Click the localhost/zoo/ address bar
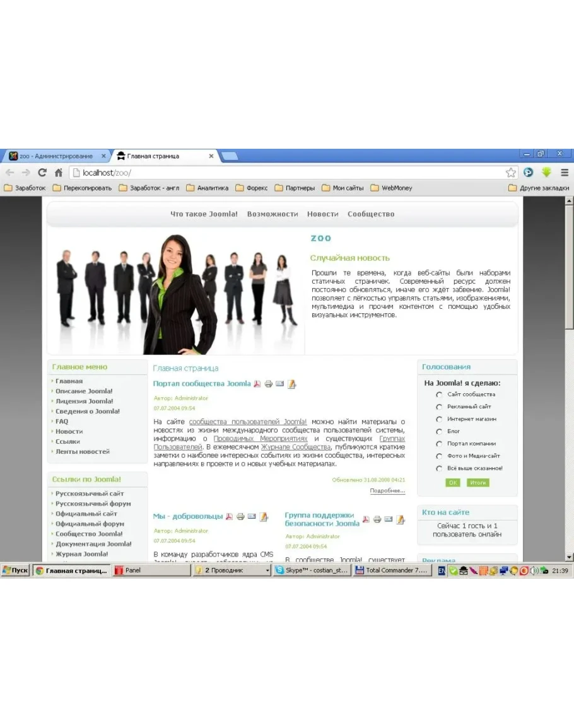This screenshot has width=574, height=728. click(x=284, y=173)
